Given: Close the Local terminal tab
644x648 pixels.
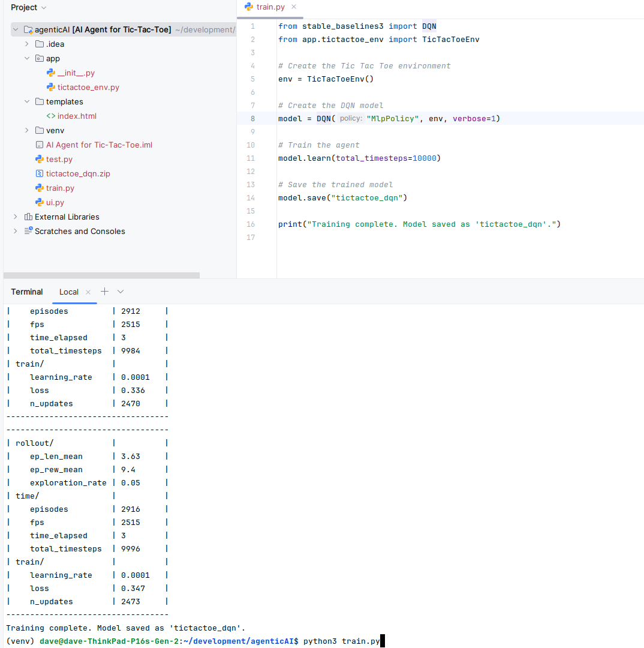Looking at the screenshot, I should tap(88, 292).
